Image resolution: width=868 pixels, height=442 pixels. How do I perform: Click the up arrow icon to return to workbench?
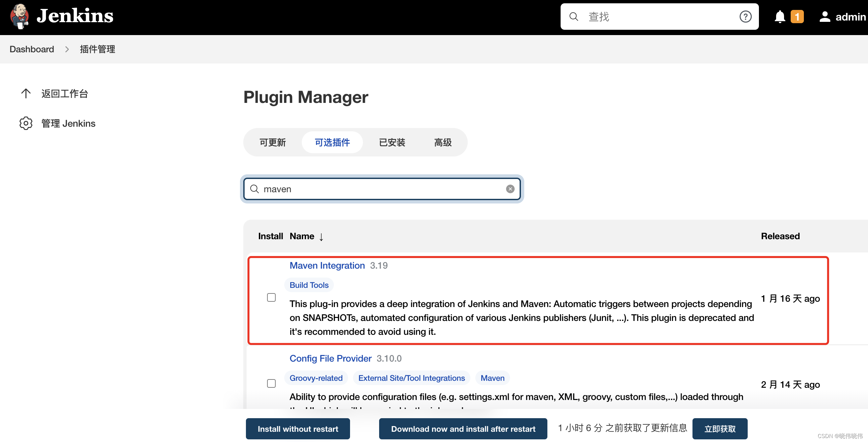[x=26, y=93]
